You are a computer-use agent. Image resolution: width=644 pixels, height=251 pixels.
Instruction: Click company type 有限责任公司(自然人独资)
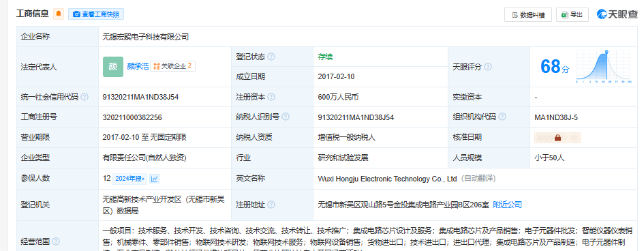(x=145, y=158)
